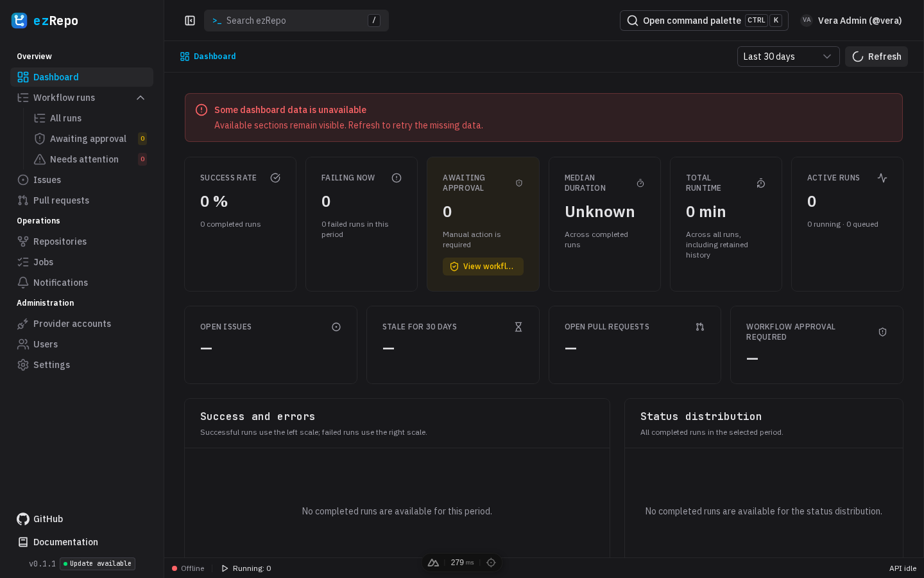Click the Open issues circle icon
This screenshot has width=924, height=578.
click(x=336, y=327)
